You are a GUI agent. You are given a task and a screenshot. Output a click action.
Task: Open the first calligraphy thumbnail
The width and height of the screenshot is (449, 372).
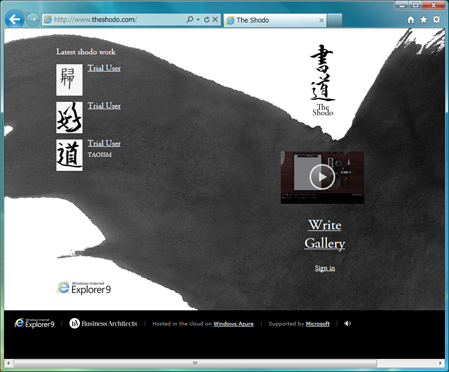click(69, 80)
